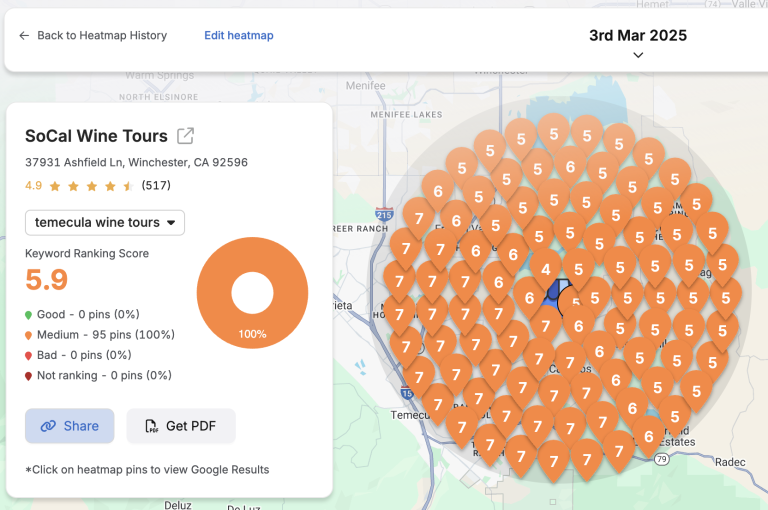Click the 5.9 Keyword Ranking Score
Screen dimensions: 768x510
click(47, 280)
